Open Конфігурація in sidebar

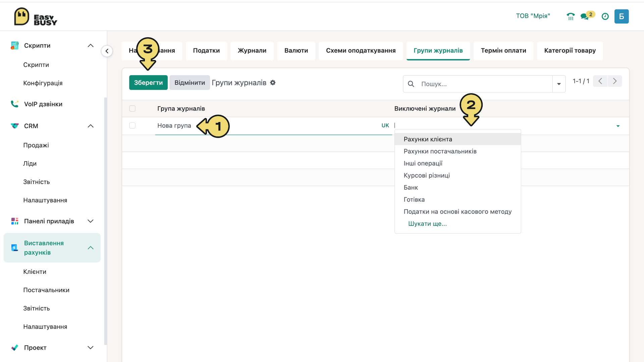[x=43, y=83]
